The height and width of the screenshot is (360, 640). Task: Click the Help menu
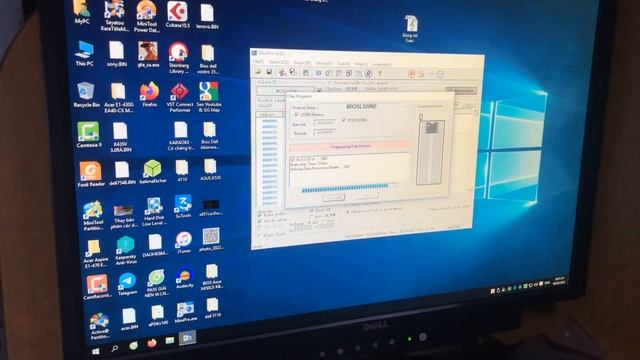click(361, 64)
